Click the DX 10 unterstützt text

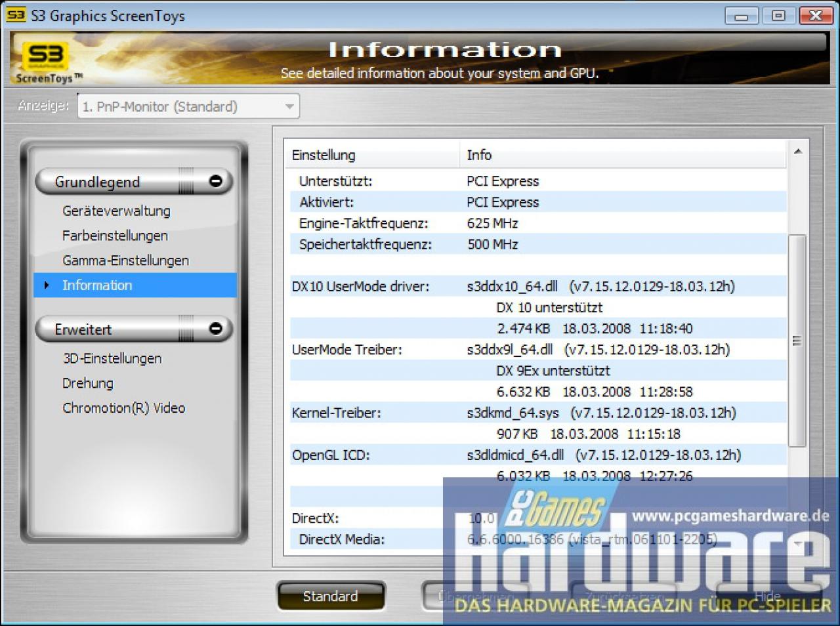tap(549, 307)
